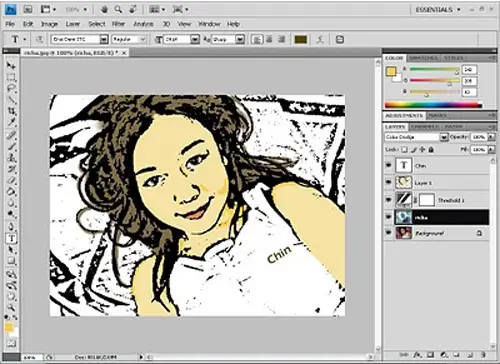Hide the selected richa layer

[388, 217]
